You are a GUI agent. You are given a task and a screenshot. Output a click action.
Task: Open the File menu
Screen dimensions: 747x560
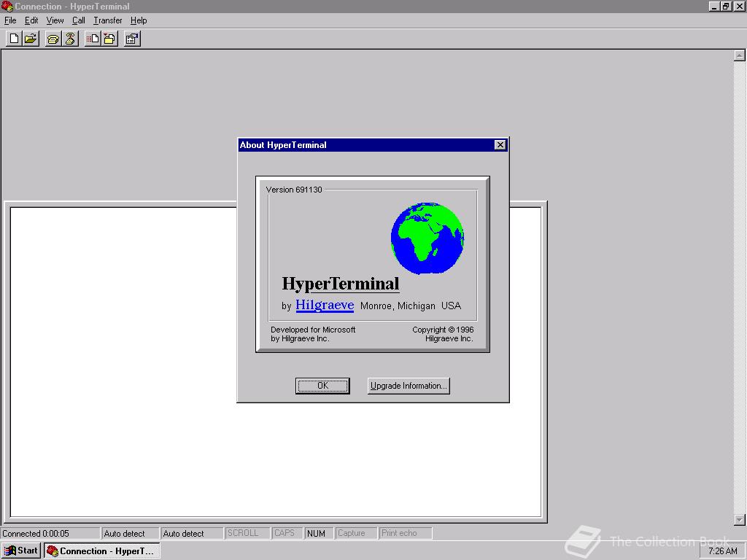click(x=10, y=20)
